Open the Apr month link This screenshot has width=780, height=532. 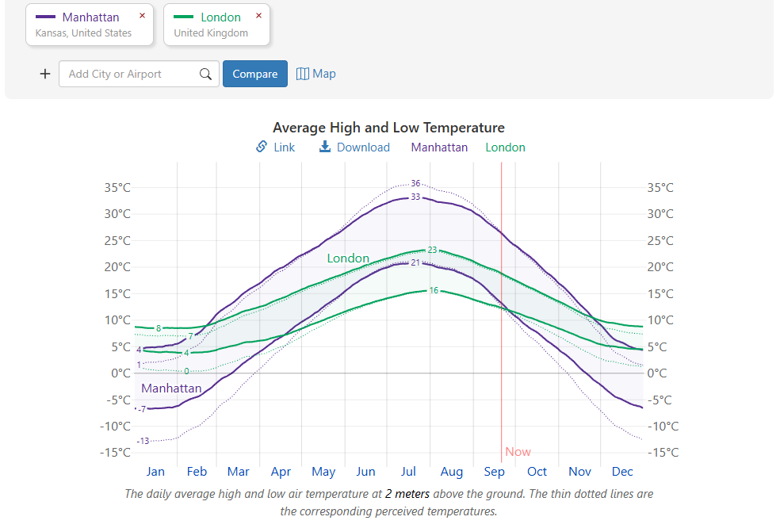pos(281,471)
